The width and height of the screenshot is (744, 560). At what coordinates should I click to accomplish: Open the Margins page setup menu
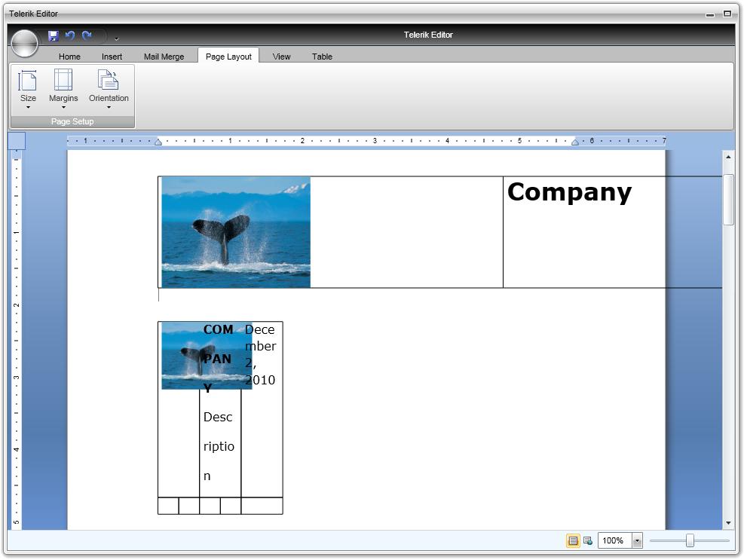tap(63, 90)
